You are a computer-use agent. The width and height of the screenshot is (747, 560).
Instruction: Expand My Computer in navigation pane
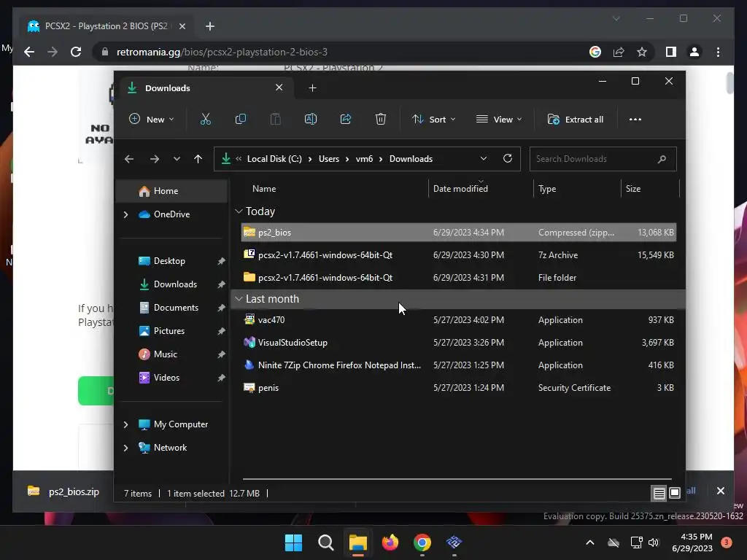click(x=125, y=424)
